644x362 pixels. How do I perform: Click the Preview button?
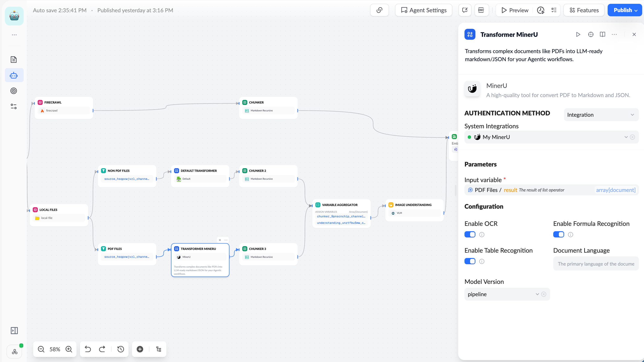514,10
